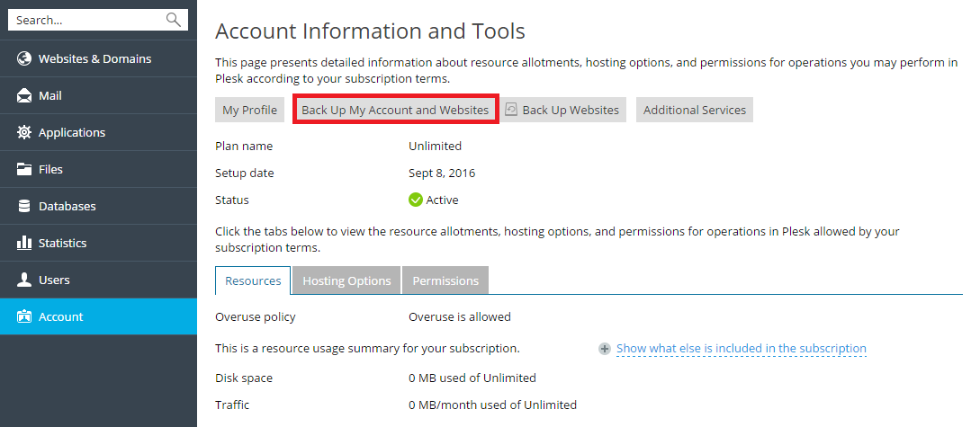980x427 pixels.
Task: Click the database icon beside Databases
Action: pos(25,207)
